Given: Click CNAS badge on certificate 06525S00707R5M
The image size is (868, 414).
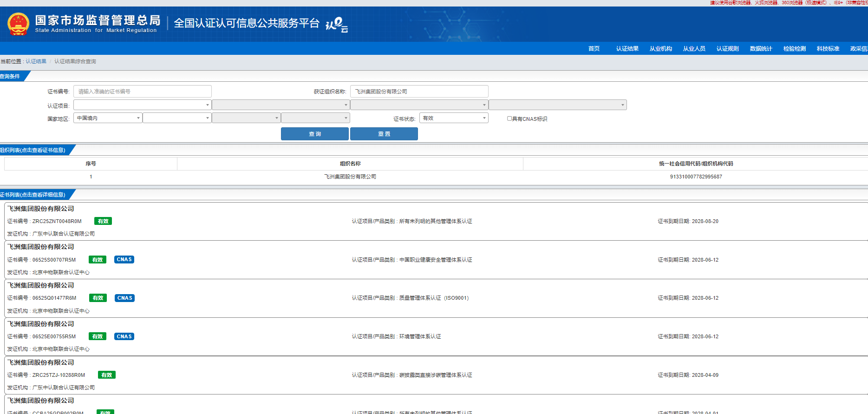Looking at the screenshot, I should click(x=124, y=260).
